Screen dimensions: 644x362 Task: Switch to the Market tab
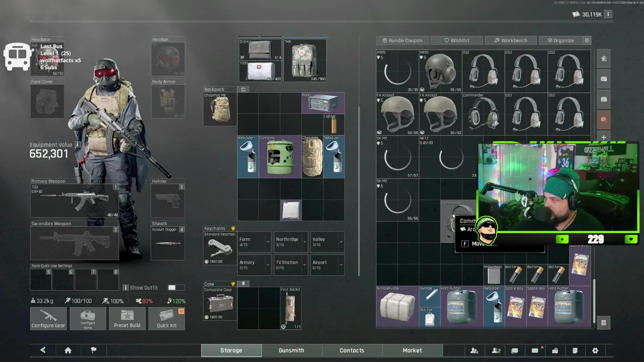click(x=412, y=350)
